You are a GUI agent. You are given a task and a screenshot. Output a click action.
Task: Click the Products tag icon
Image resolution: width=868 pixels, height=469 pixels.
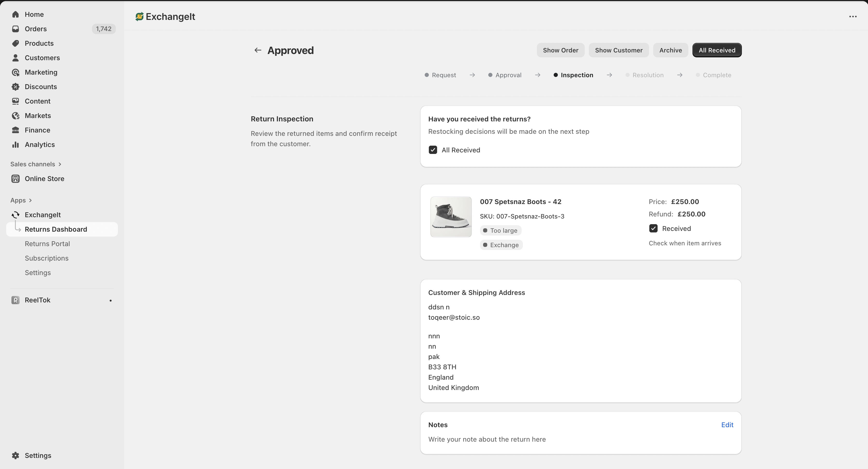coord(15,43)
